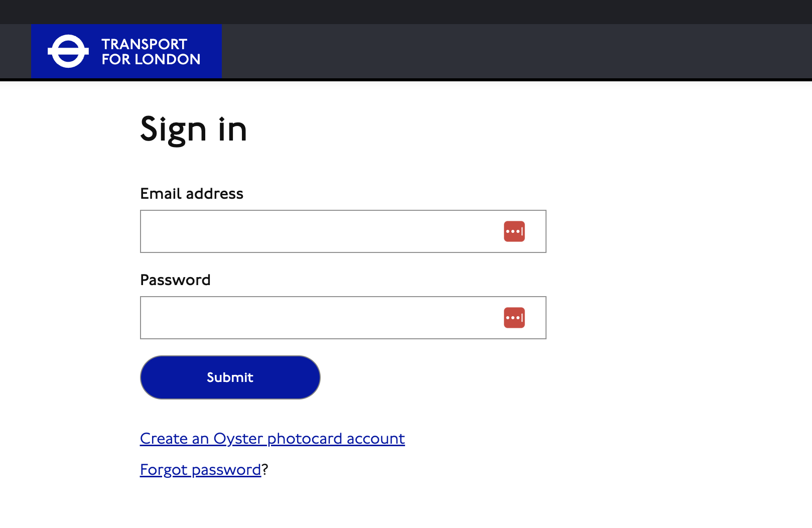This screenshot has width=812, height=528.
Task: Click the Email address label
Action: pos(192,193)
